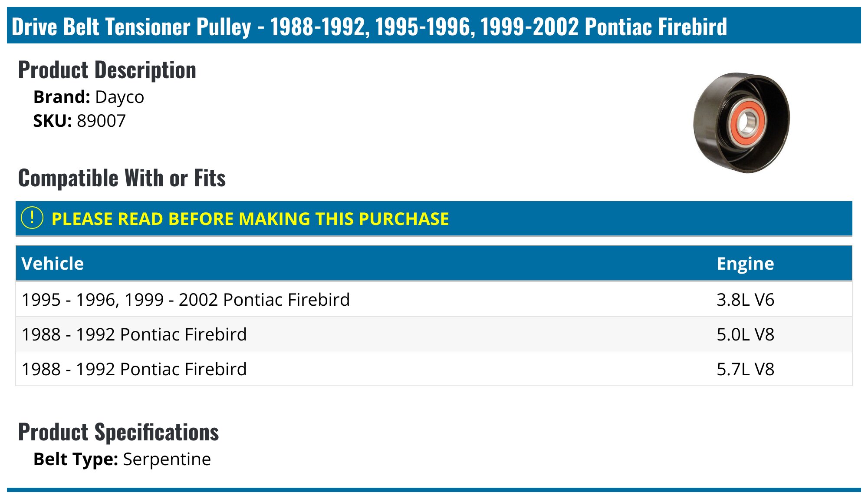Click the 5.0L V8 engine cell
Screen dimensions: 868x499
pyautogui.click(x=745, y=334)
